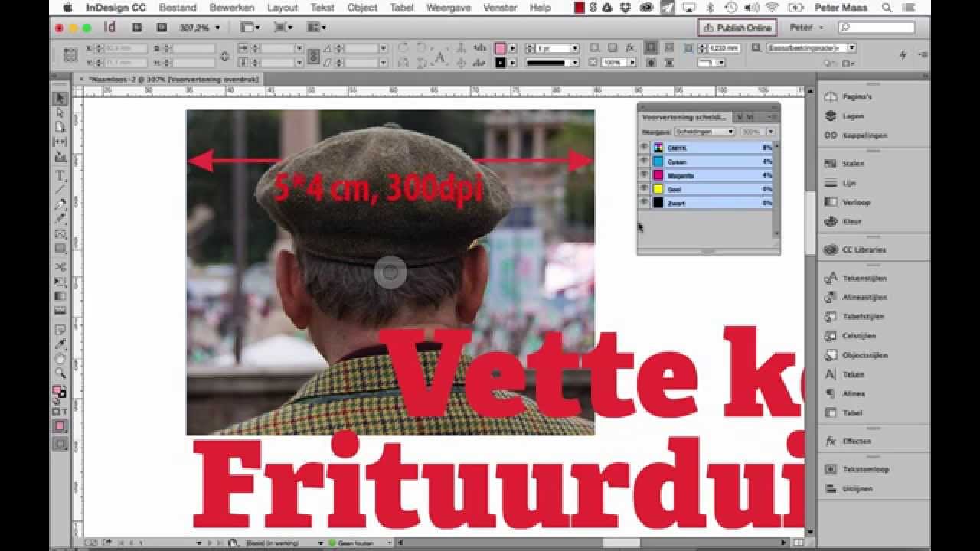
Task: Open the Koppelingen panel
Action: tap(855, 135)
